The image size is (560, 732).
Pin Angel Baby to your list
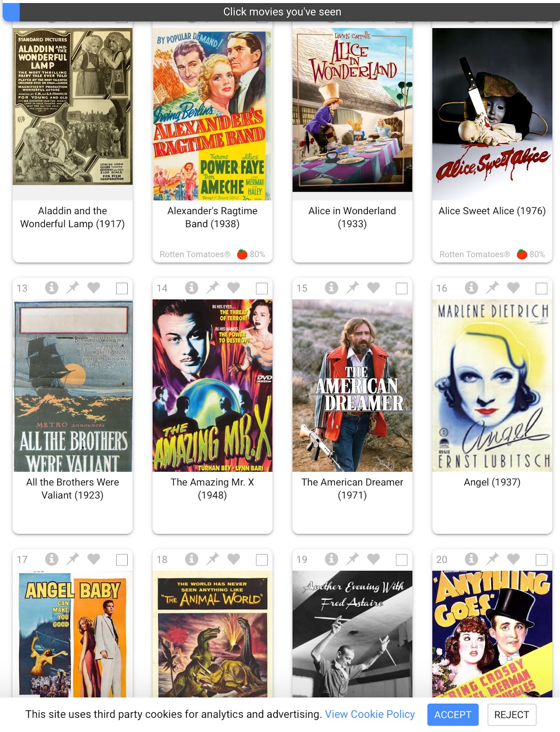click(73, 559)
